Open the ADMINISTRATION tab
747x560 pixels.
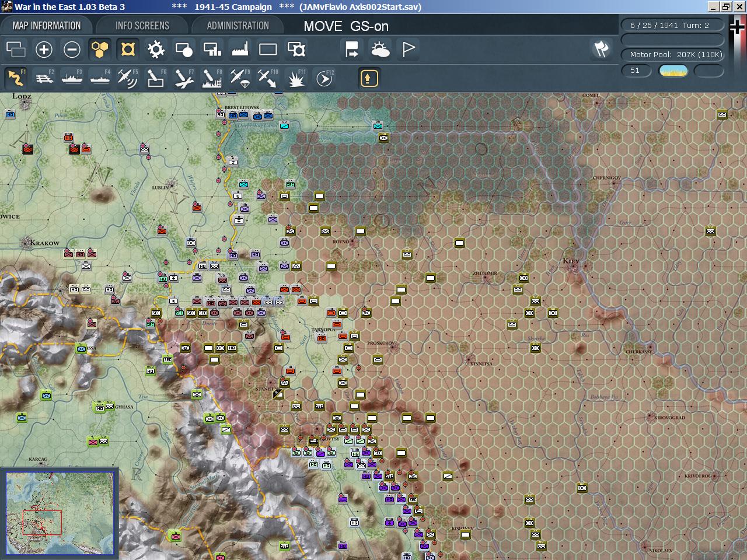click(238, 26)
